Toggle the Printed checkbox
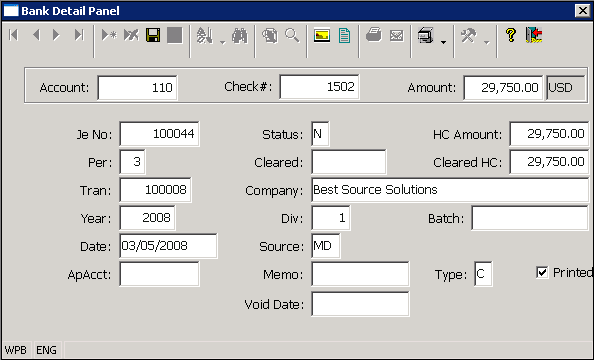 (x=542, y=272)
